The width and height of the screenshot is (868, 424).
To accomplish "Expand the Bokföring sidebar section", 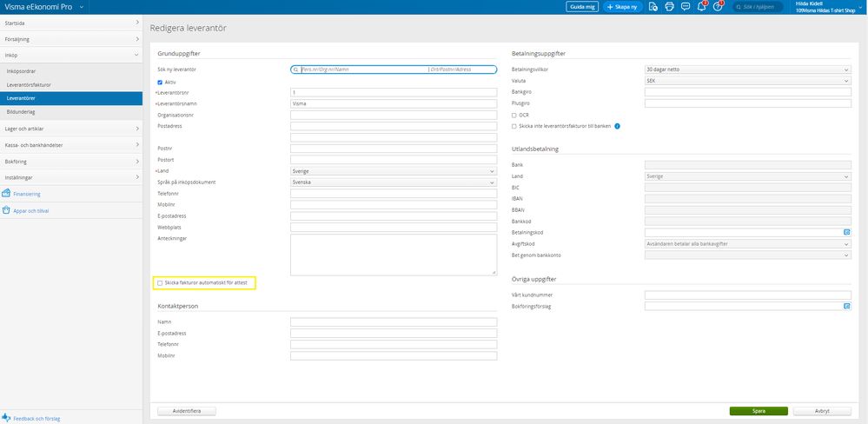I will point(70,161).
